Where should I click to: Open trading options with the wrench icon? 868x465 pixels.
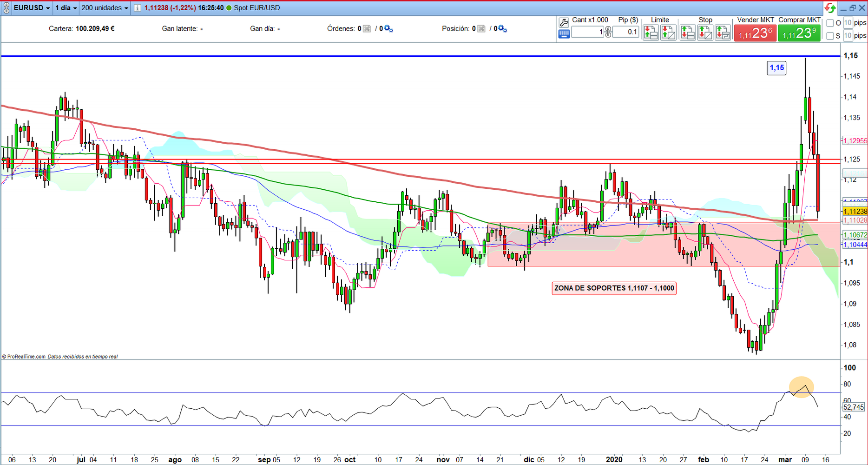click(564, 22)
